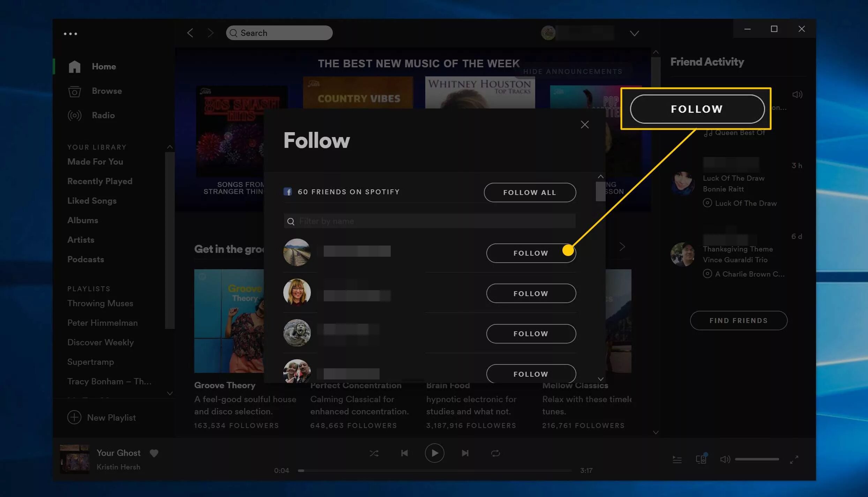Click the New Playlist plus icon
This screenshot has height=497, width=868.
click(x=74, y=417)
